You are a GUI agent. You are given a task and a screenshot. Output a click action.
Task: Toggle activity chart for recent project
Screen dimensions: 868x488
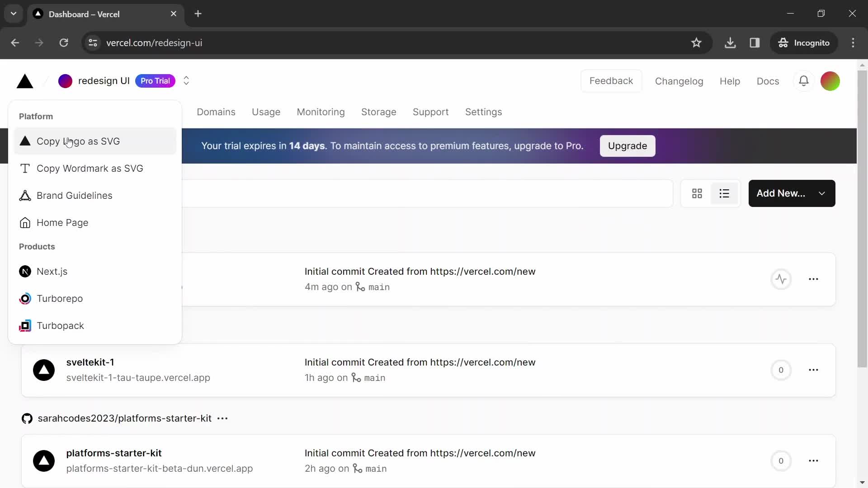(782, 278)
